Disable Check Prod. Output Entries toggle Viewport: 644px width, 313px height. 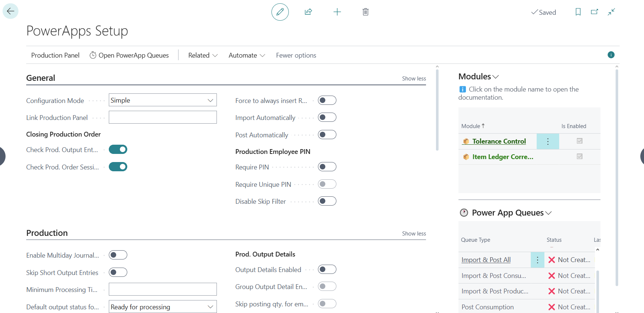click(x=118, y=149)
